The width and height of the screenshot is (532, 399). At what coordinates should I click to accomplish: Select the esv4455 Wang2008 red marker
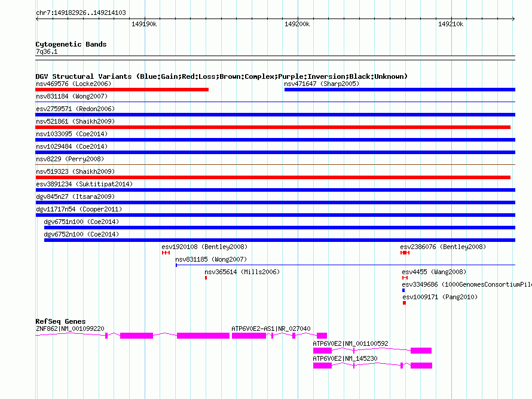[x=405, y=278]
